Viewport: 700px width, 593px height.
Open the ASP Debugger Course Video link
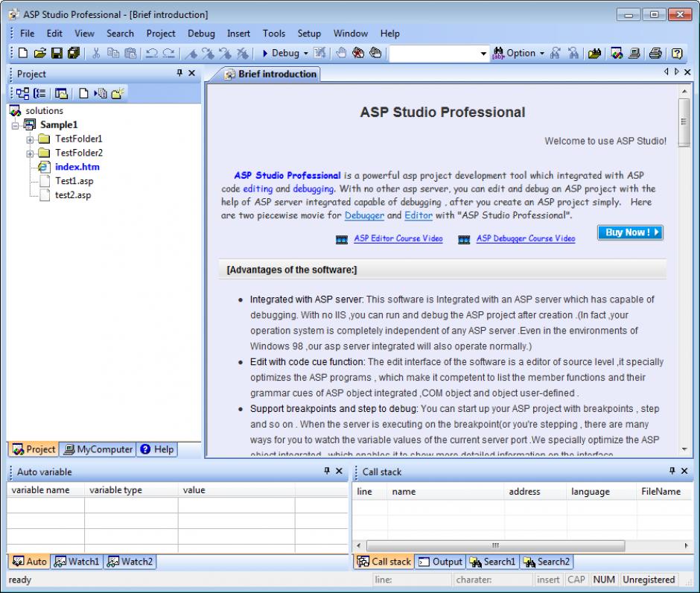(x=525, y=238)
